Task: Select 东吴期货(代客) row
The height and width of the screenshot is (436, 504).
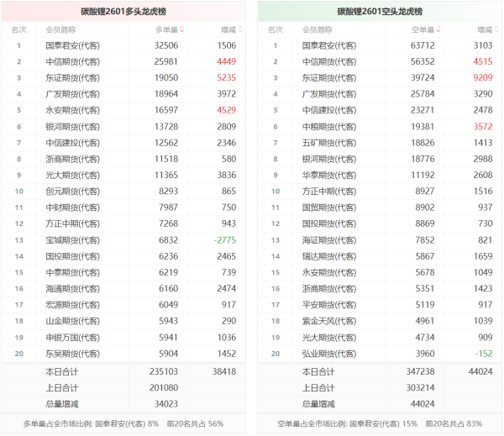Action: pyautogui.click(x=123, y=354)
